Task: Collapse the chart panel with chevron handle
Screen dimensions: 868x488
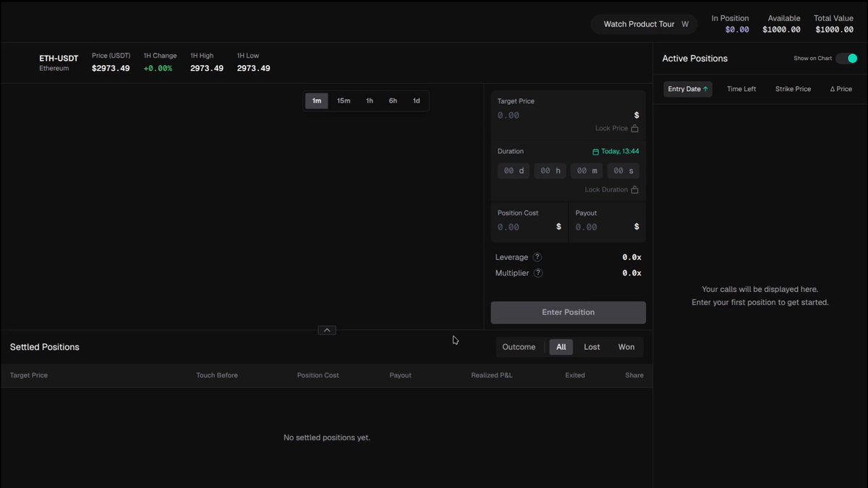Action: (327, 330)
